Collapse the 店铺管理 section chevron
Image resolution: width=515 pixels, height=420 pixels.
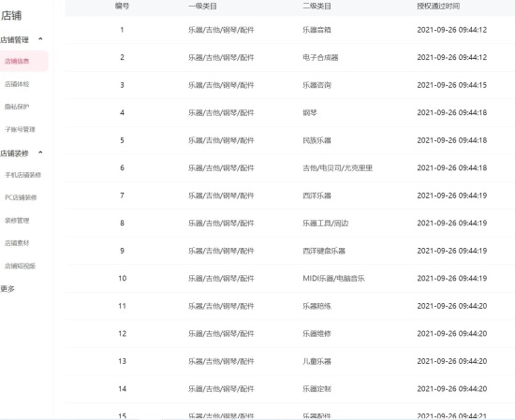pos(40,39)
